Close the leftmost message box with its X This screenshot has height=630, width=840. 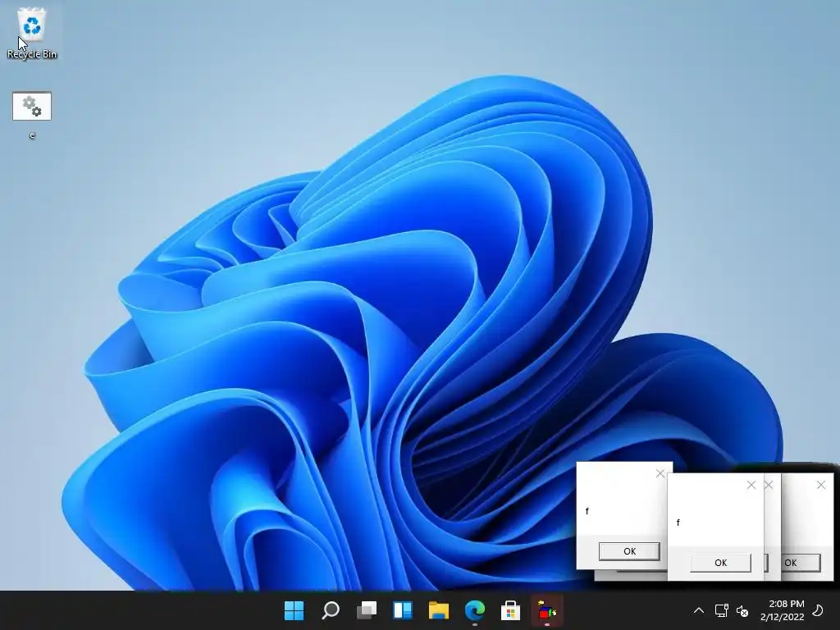pyautogui.click(x=660, y=473)
